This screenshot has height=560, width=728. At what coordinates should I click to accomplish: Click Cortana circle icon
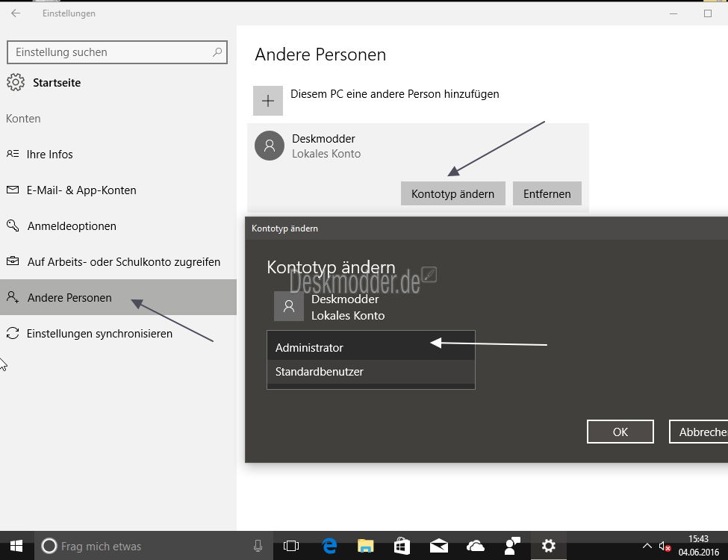[49, 546]
